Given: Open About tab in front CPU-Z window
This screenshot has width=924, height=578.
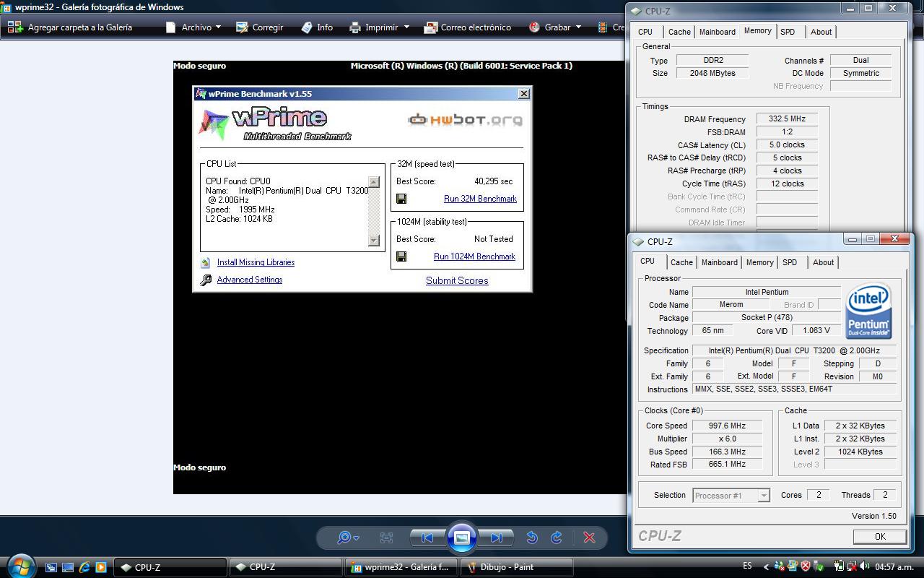Looking at the screenshot, I should point(823,262).
